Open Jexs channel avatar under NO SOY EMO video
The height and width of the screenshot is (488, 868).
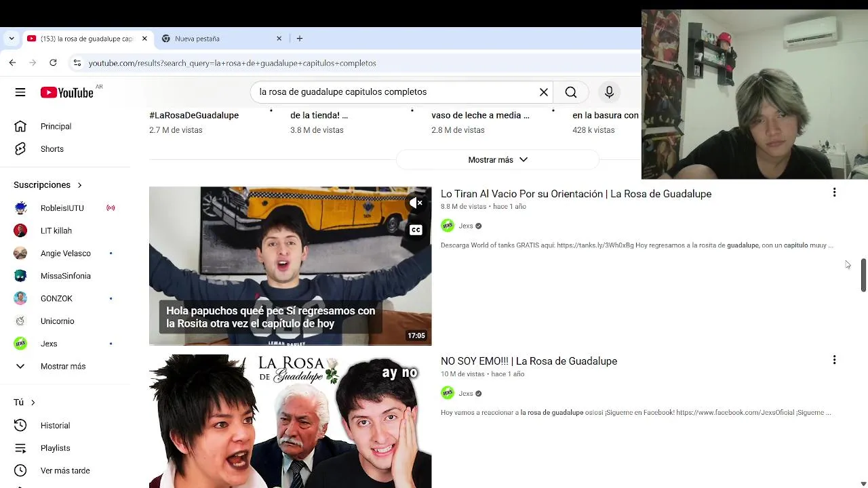click(x=448, y=393)
